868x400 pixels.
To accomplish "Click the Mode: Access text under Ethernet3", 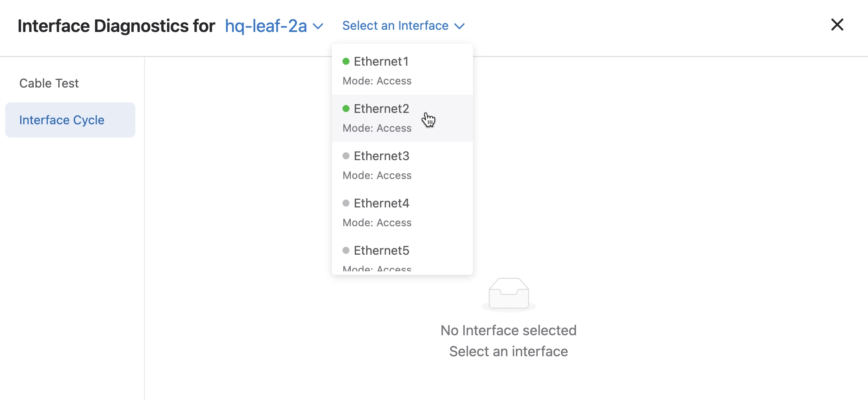I will click(377, 175).
